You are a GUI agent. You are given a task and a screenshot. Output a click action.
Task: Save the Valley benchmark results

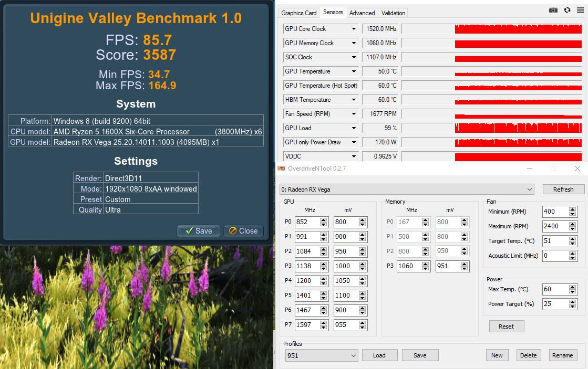[199, 231]
